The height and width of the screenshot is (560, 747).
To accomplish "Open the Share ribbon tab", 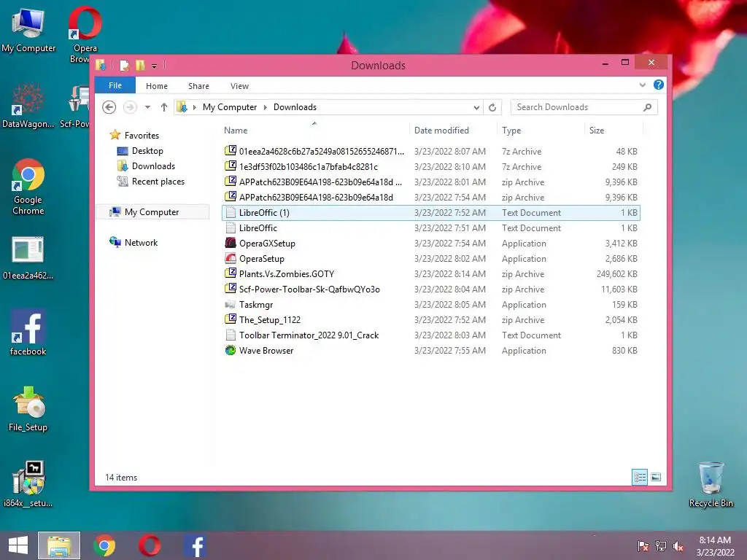I will click(198, 86).
